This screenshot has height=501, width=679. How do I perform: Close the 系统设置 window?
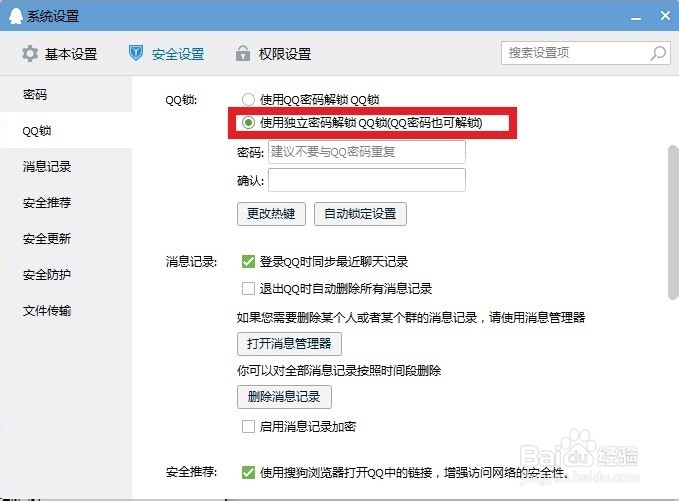665,16
